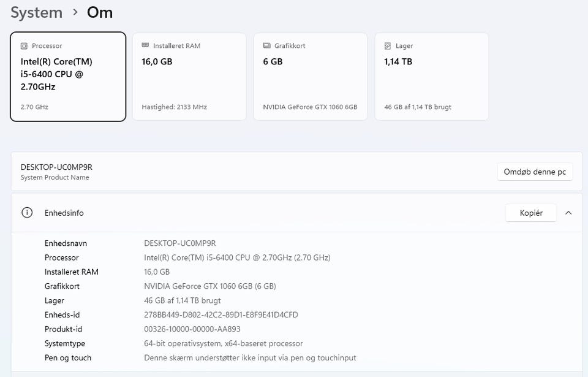Click the Systemtype value 64-bit operativsystem
The image size is (588, 377).
click(x=224, y=343)
